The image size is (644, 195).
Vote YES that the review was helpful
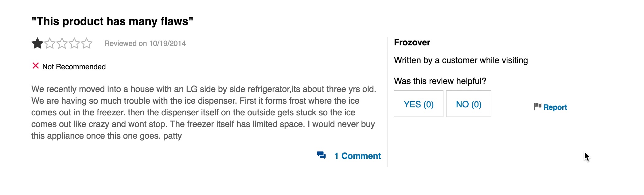coord(418,104)
